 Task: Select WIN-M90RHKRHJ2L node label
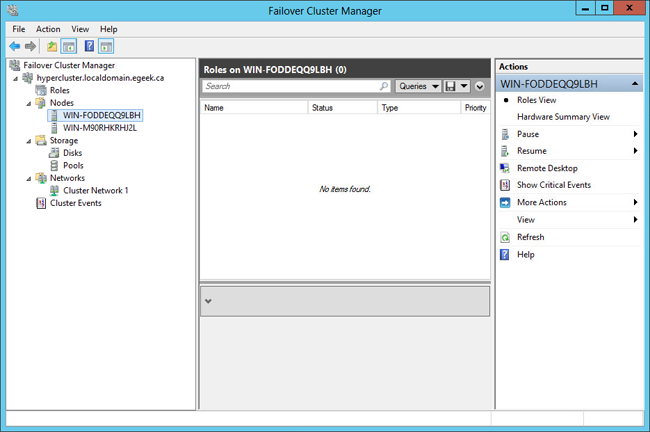pyautogui.click(x=99, y=128)
